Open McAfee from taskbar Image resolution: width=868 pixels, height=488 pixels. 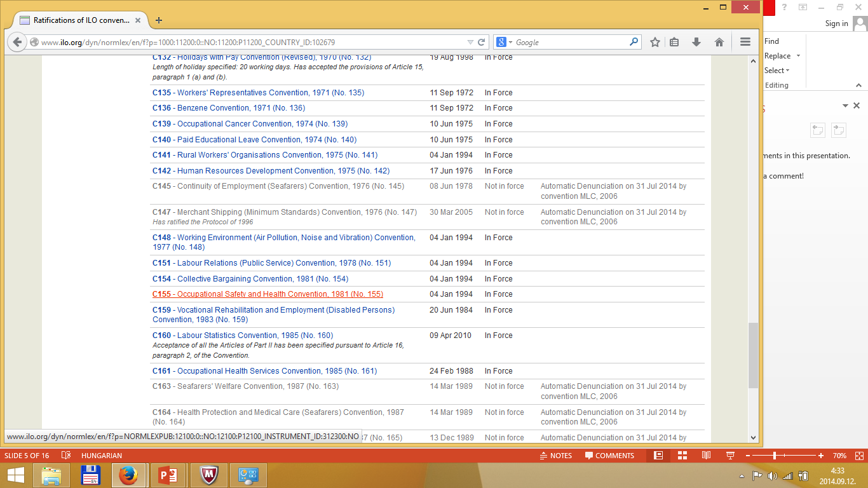[x=210, y=475]
